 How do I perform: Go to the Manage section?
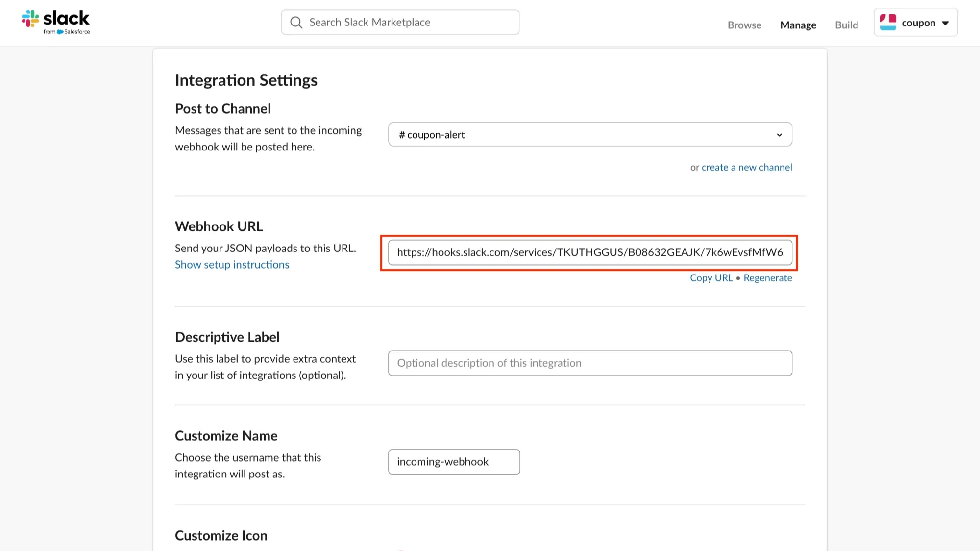[798, 25]
